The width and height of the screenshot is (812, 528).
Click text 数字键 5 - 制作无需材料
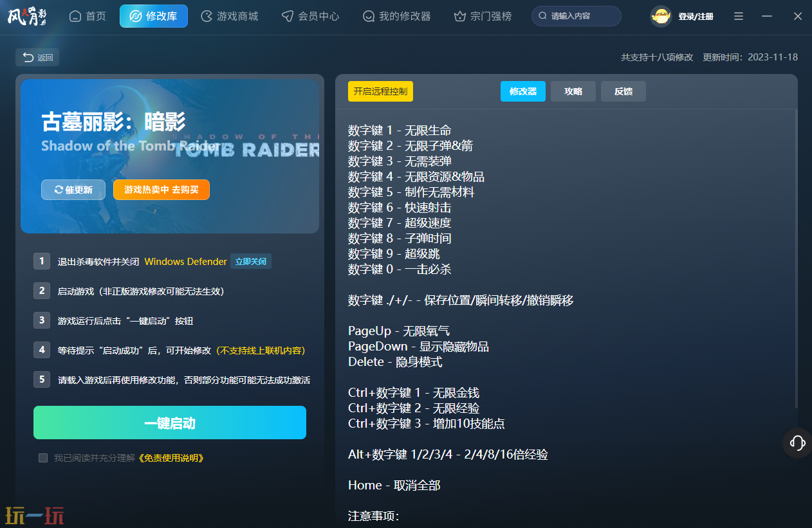tap(411, 192)
